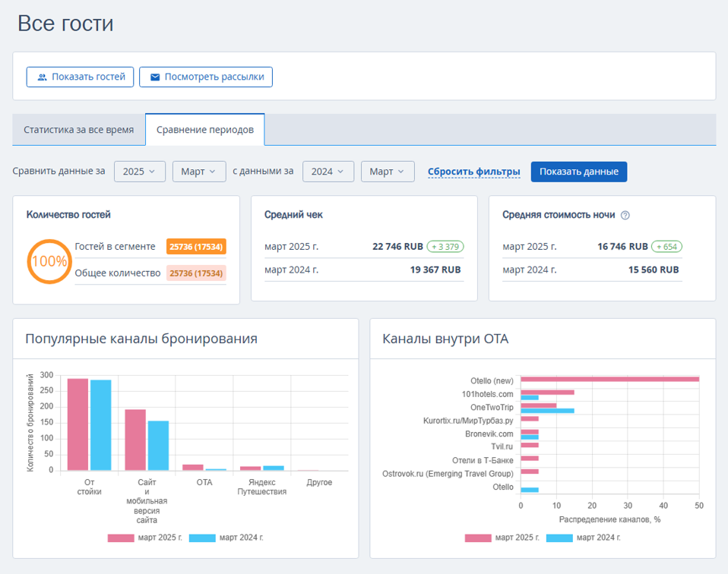Click the green +3 379 badge
728x574 pixels.
click(445, 247)
